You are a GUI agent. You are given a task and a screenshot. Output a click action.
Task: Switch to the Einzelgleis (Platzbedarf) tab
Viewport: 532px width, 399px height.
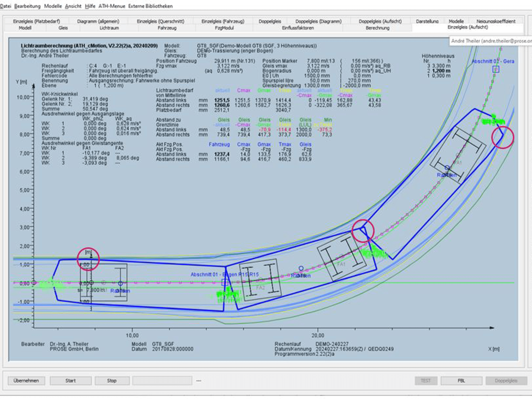(36, 21)
